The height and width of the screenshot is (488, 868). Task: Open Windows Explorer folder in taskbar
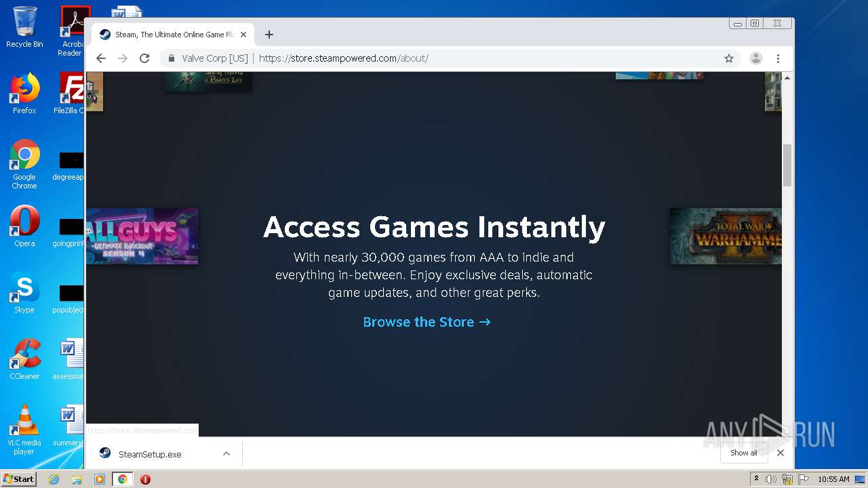click(x=77, y=479)
